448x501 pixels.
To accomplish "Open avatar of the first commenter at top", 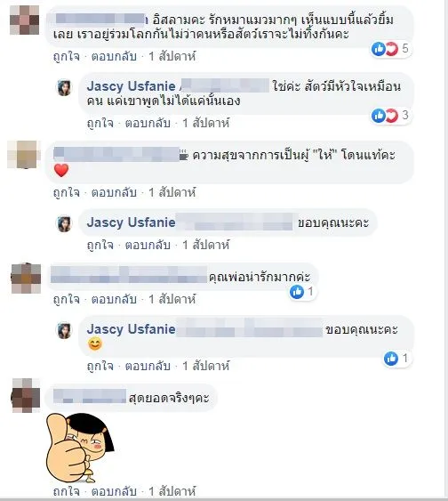I will coord(25,20).
